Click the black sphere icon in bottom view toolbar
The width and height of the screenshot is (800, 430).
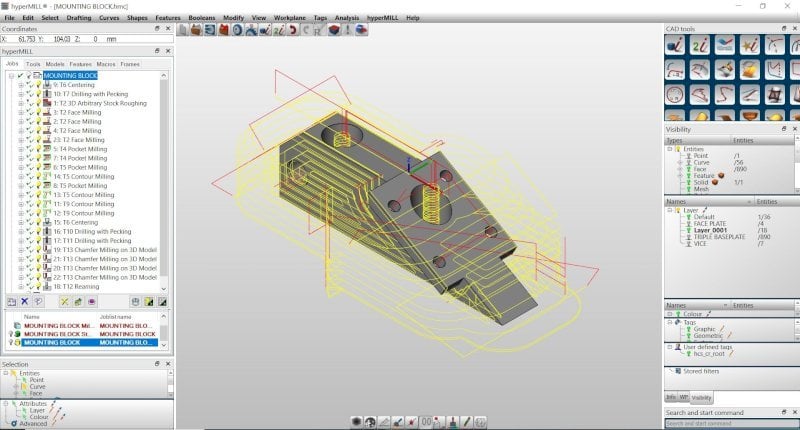coord(357,422)
